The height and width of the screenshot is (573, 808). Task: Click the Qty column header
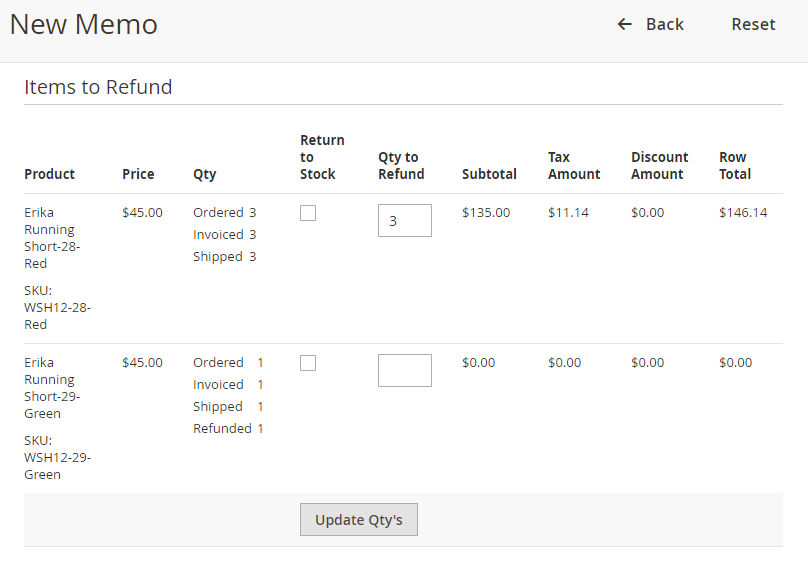coord(204,174)
